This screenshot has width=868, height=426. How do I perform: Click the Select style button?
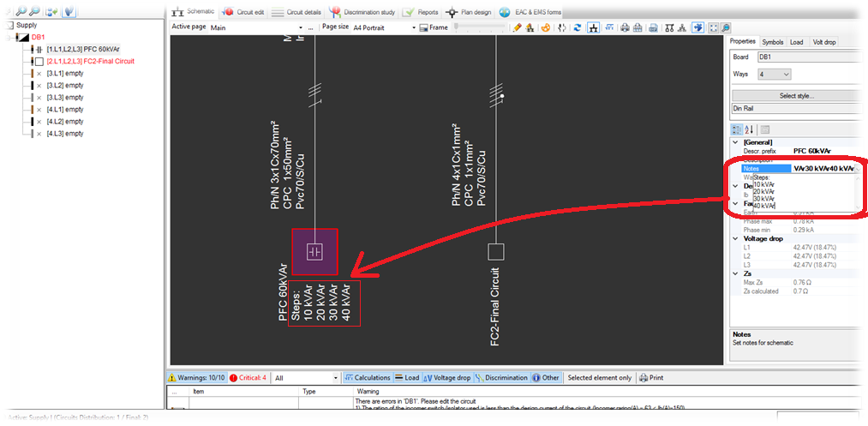pyautogui.click(x=799, y=96)
